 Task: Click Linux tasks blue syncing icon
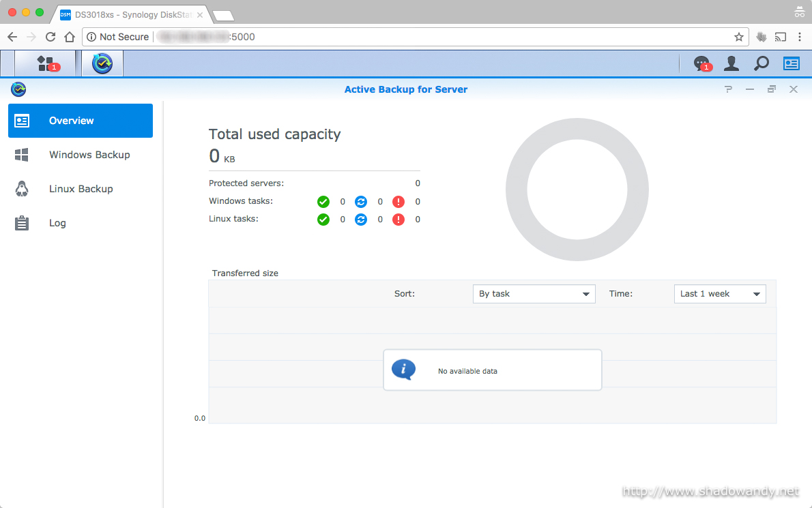pyautogui.click(x=361, y=220)
